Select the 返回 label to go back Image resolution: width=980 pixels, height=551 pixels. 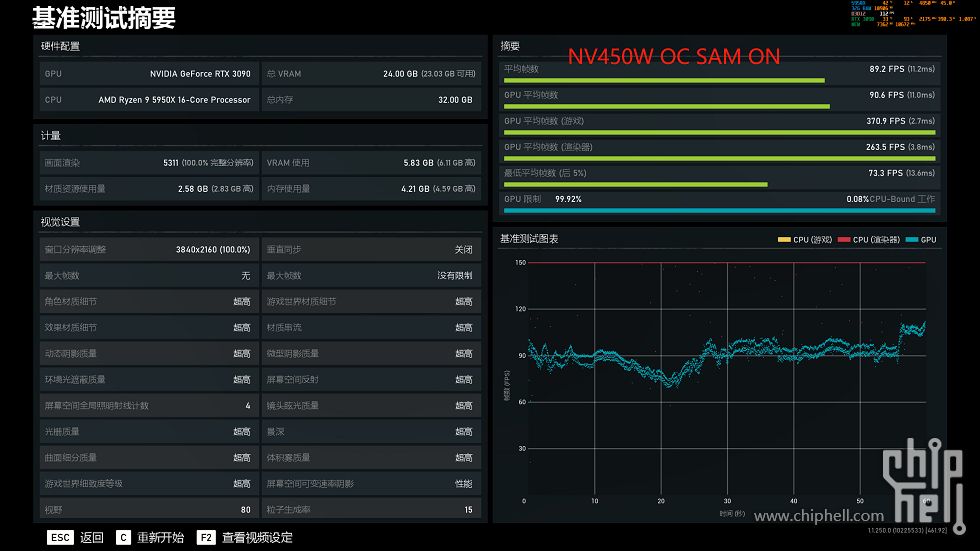pos(92,537)
